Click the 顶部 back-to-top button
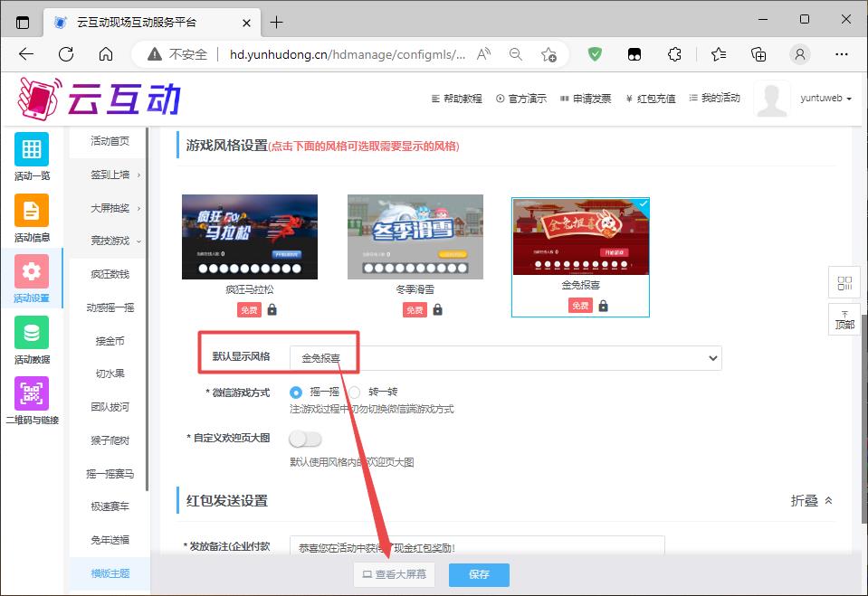Viewport: 868px width, 596px height. pos(844,319)
